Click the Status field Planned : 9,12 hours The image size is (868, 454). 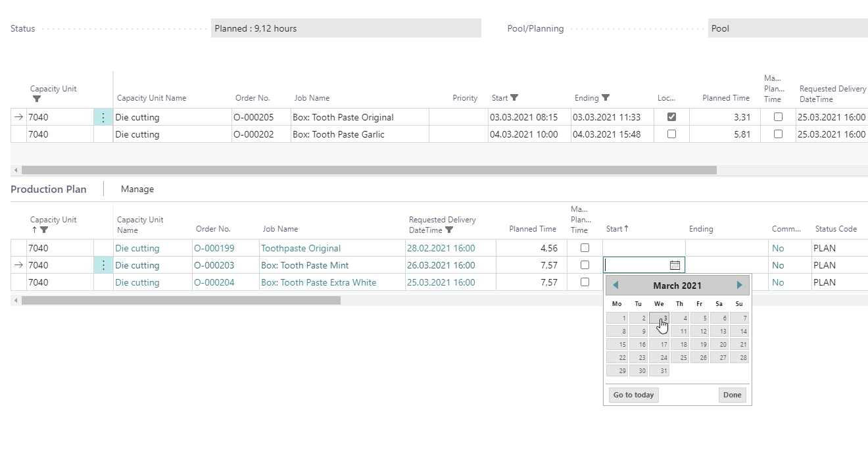(346, 28)
